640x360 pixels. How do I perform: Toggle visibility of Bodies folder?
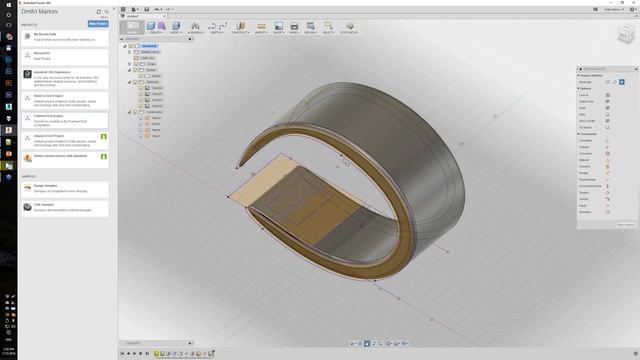tap(136, 70)
